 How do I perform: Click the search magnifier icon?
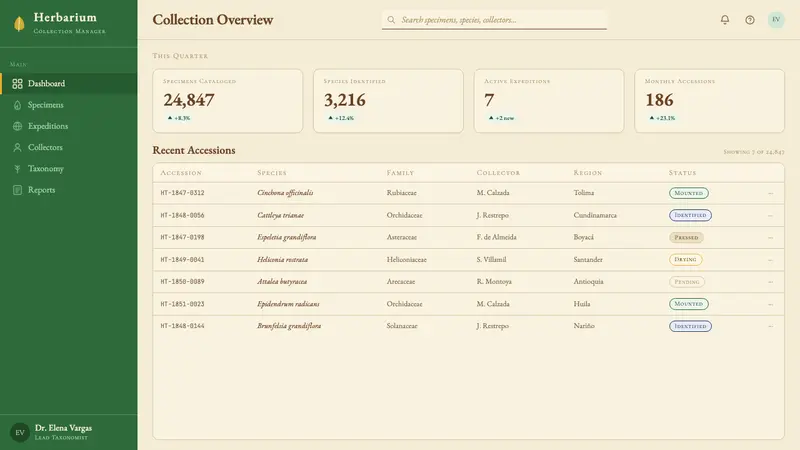391,20
